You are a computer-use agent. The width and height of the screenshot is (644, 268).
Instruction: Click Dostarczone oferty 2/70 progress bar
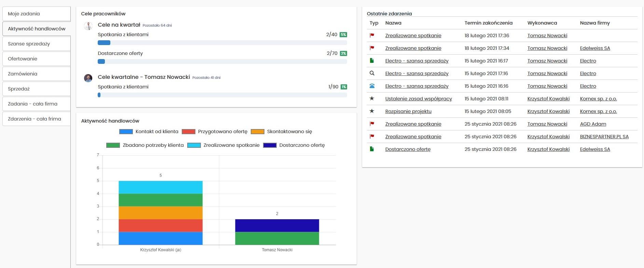pyautogui.click(x=222, y=61)
